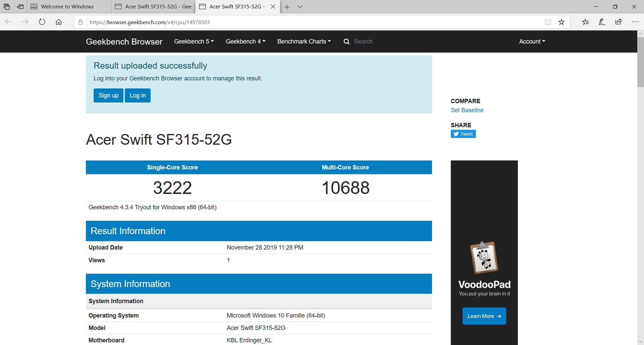644x345 pixels.
Task: Click single-core score 3222
Action: 172,188
